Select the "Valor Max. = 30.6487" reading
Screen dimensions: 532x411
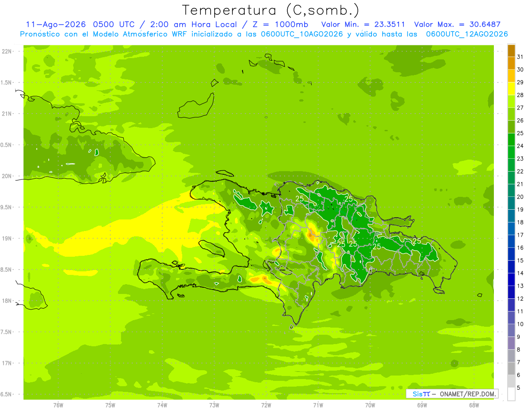[457, 24]
